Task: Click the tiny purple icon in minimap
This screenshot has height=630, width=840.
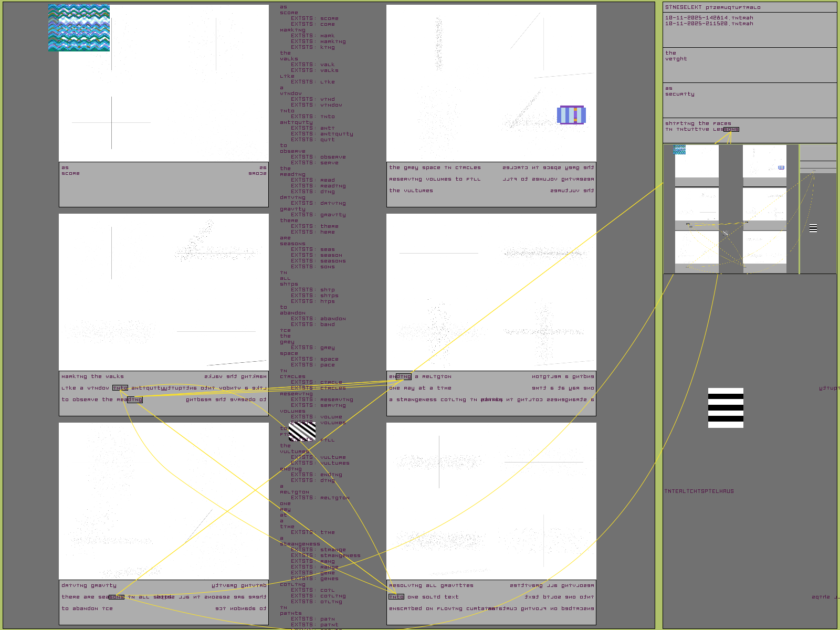Action: coord(781,167)
